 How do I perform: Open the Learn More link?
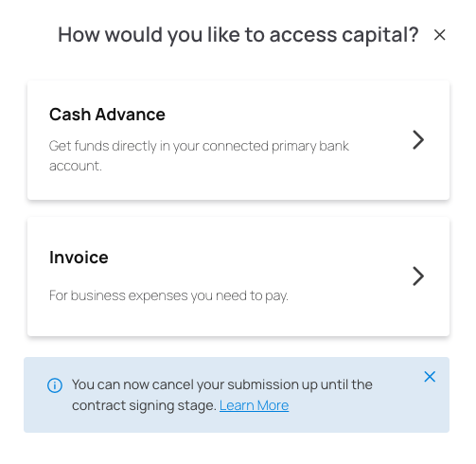(254, 405)
